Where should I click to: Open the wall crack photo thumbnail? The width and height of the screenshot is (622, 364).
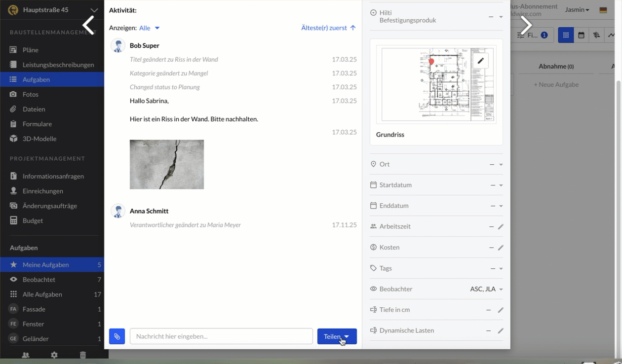coord(167,165)
